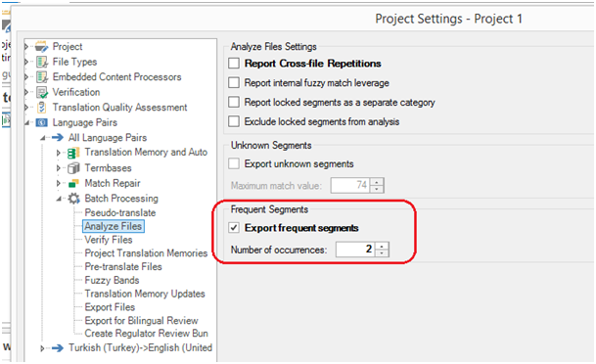Check Report internal fuzzy match leverage
Viewport: 596px width, 364px height.
[234, 82]
